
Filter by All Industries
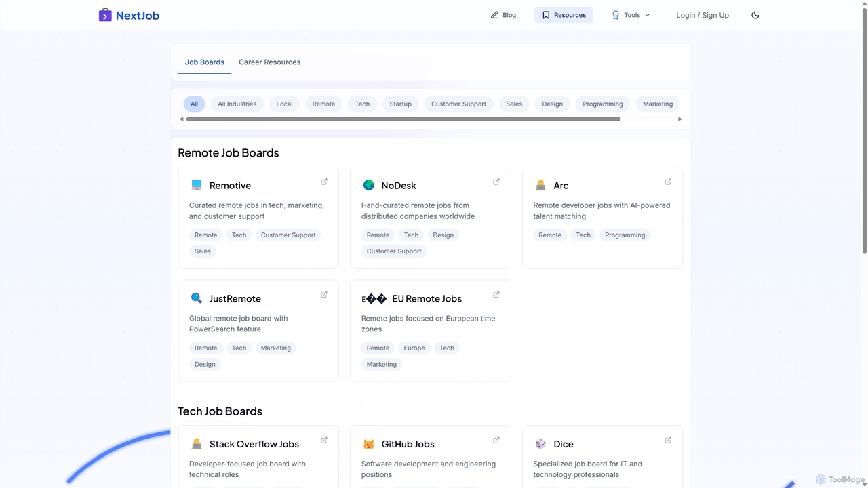pos(237,104)
